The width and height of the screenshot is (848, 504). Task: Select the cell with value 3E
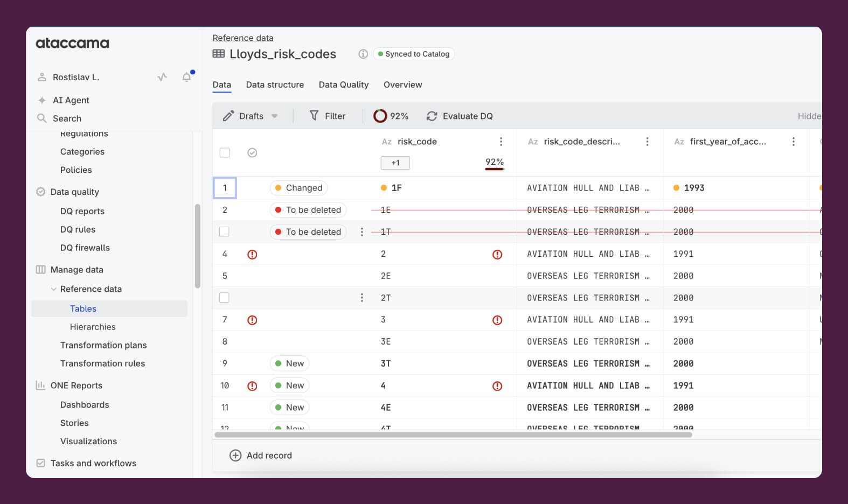click(x=443, y=341)
